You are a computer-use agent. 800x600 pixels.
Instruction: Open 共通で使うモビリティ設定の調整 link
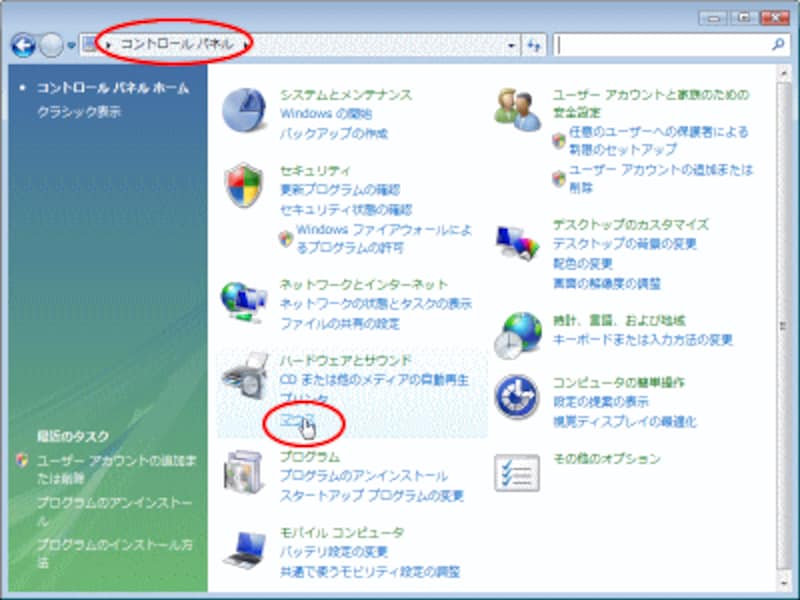(370, 571)
